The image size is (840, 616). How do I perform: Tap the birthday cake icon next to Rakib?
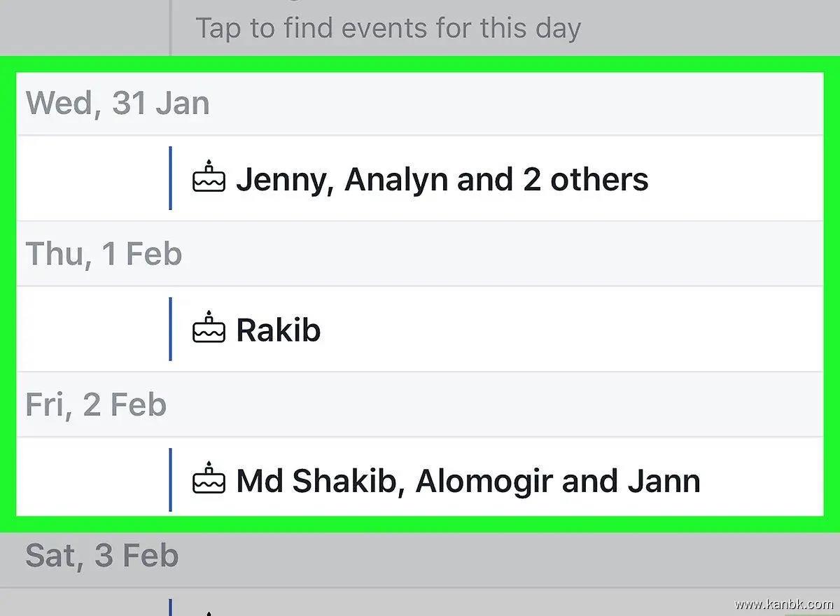coord(209,329)
